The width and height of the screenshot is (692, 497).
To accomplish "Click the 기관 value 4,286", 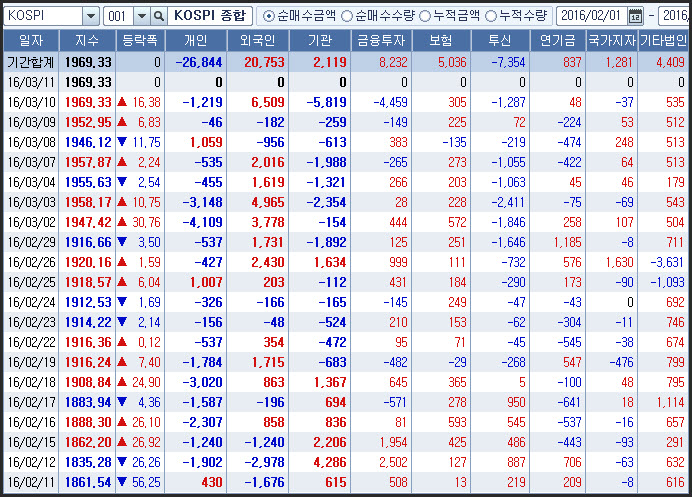I will click(x=330, y=462).
